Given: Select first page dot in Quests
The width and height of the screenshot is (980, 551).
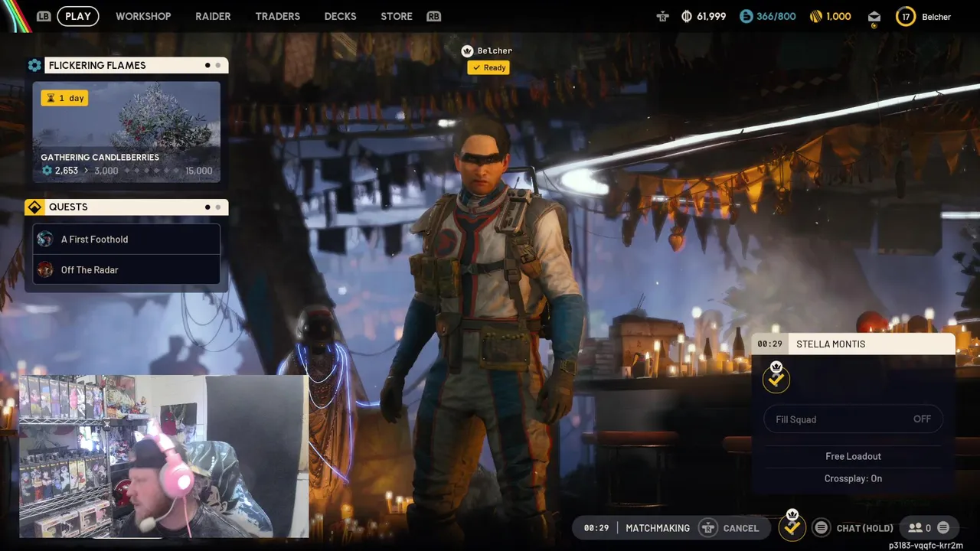Looking at the screenshot, I should pyautogui.click(x=207, y=207).
